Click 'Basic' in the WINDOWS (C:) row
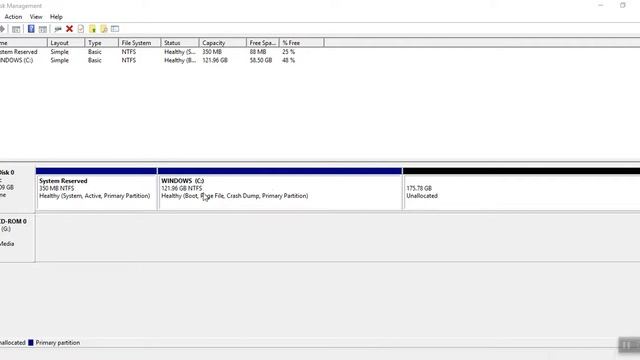Viewport: 640px width, 360px height. pyautogui.click(x=95, y=60)
